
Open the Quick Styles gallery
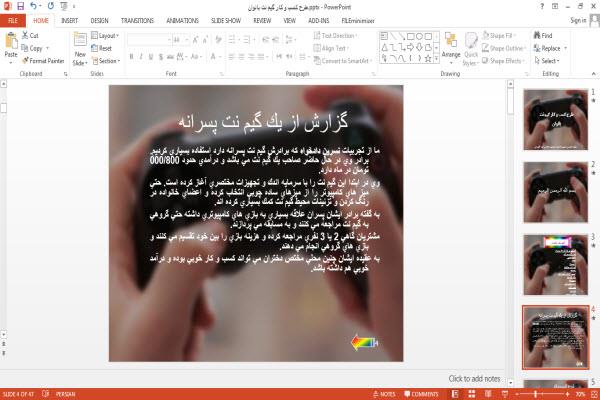471,50
